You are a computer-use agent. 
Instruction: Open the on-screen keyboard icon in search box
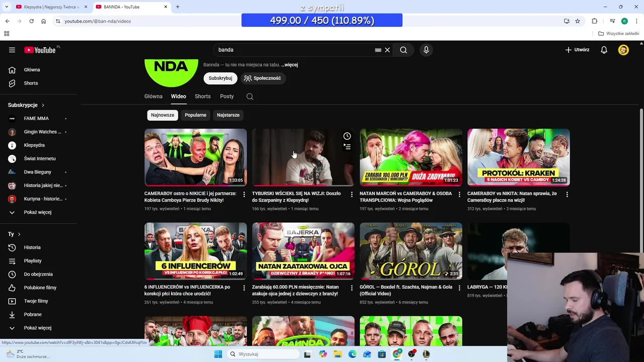(378, 50)
